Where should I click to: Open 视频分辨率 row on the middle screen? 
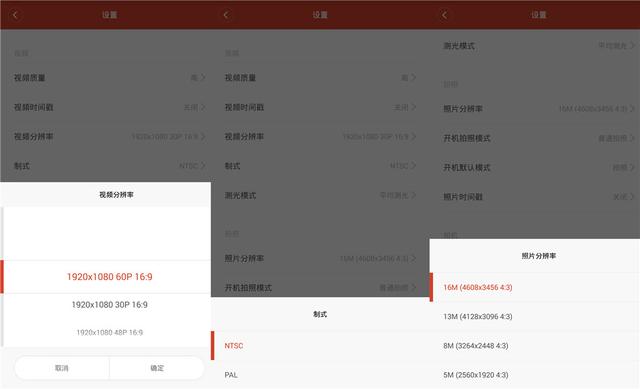coord(320,137)
